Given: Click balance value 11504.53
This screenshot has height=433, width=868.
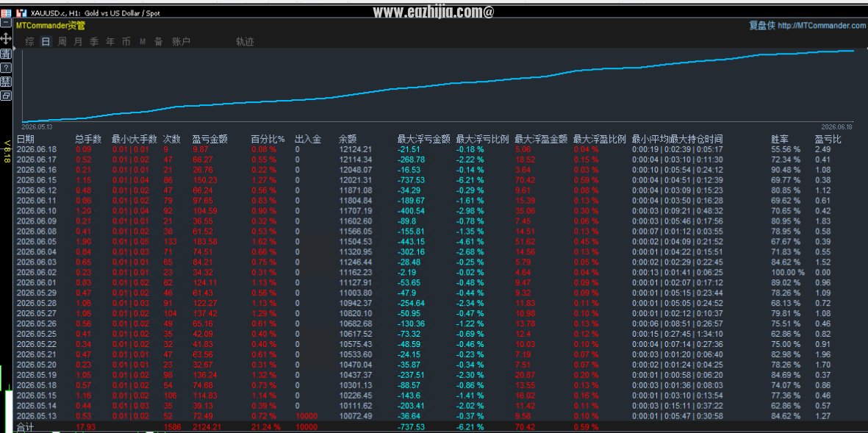Looking at the screenshot, I should pos(356,241).
